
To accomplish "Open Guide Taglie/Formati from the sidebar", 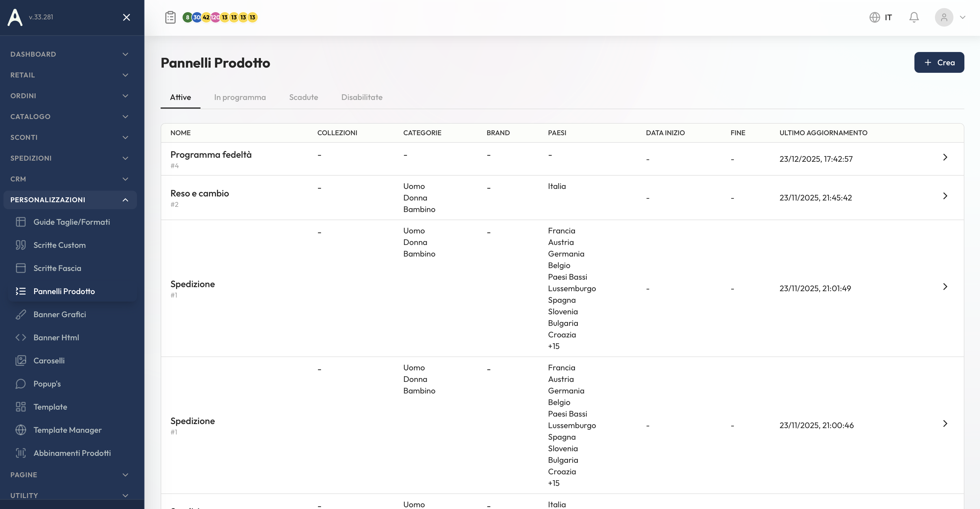I will click(72, 222).
